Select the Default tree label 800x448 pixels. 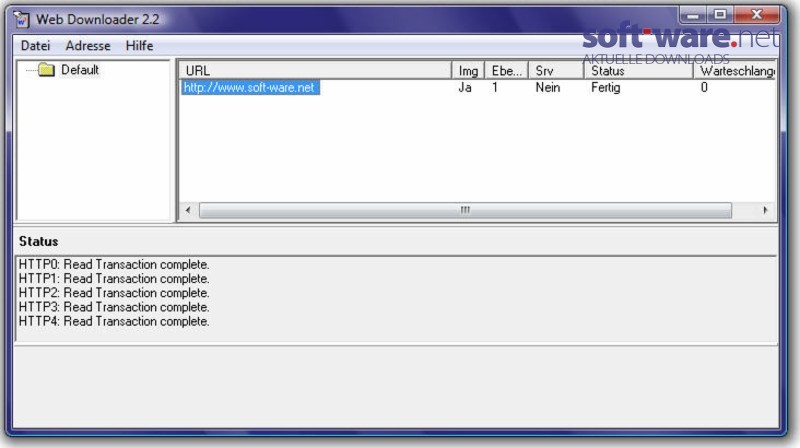click(x=80, y=69)
